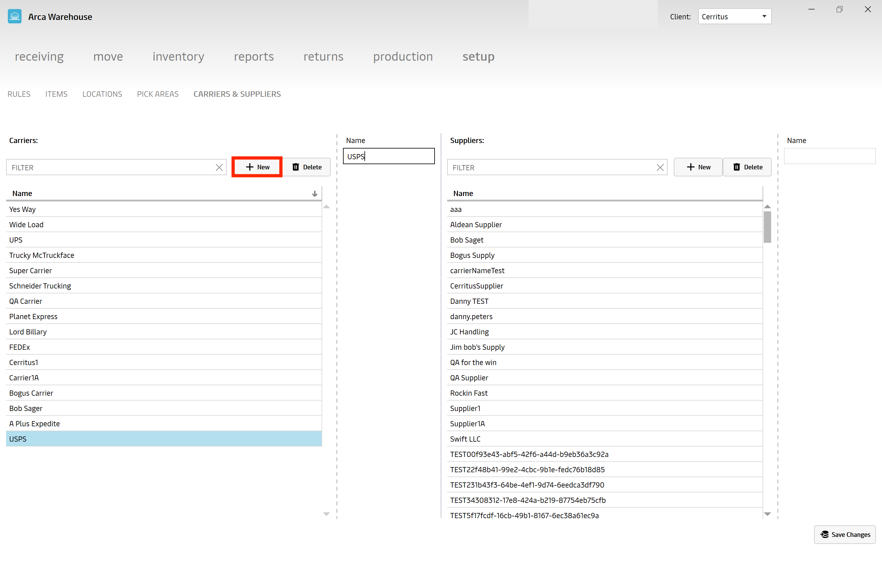
Task: Open the receiving menu
Action: (x=40, y=57)
